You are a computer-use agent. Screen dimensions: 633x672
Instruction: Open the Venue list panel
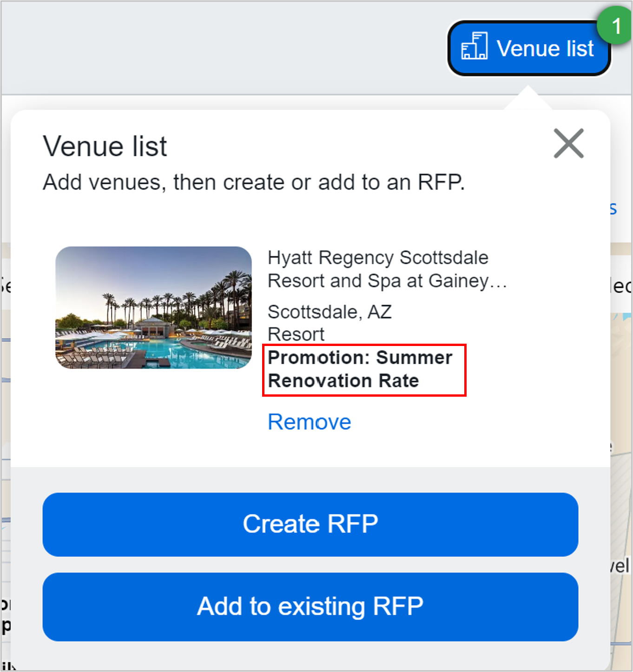pos(529,47)
